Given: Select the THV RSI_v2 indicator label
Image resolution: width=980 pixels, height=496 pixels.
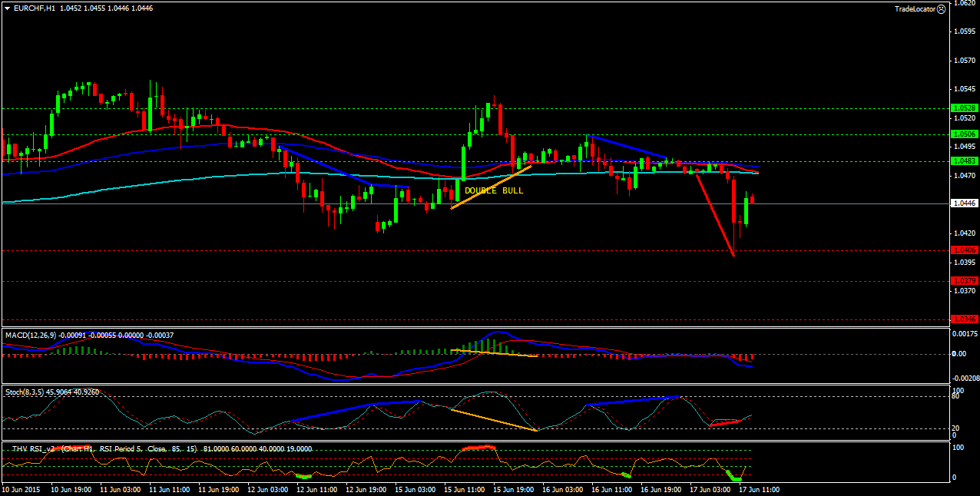Looking at the screenshot, I should pos(35,448).
